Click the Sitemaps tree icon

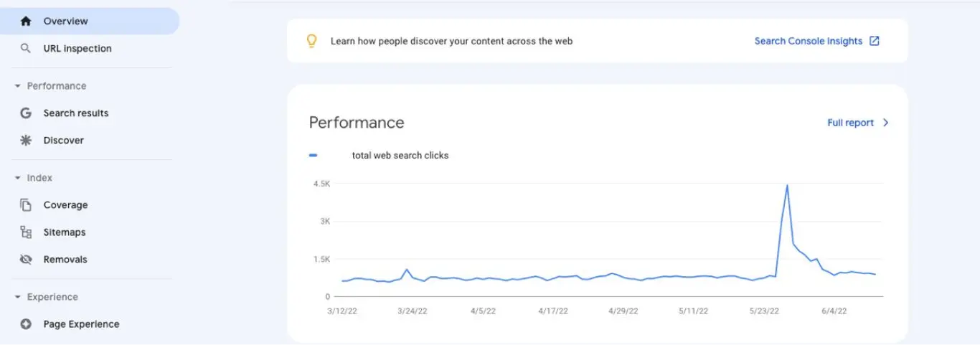coord(26,232)
